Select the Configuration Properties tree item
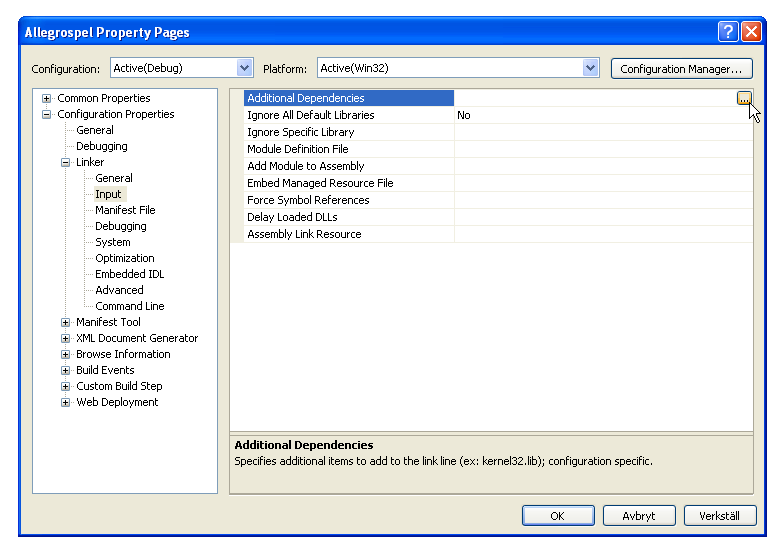Viewport: 784px width, 553px height. point(116,114)
